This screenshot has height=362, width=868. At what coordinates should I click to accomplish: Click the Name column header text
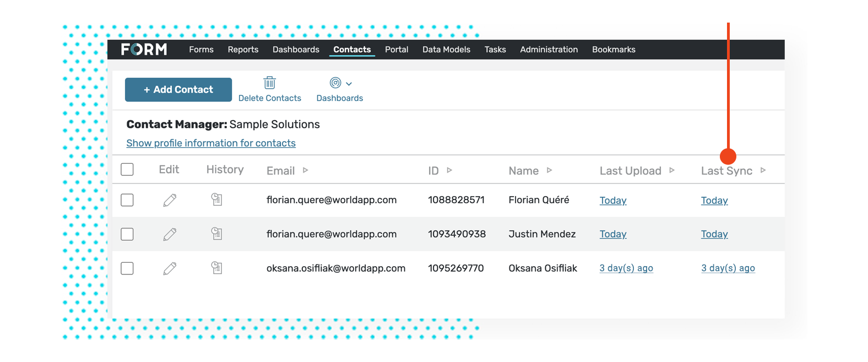[523, 171]
